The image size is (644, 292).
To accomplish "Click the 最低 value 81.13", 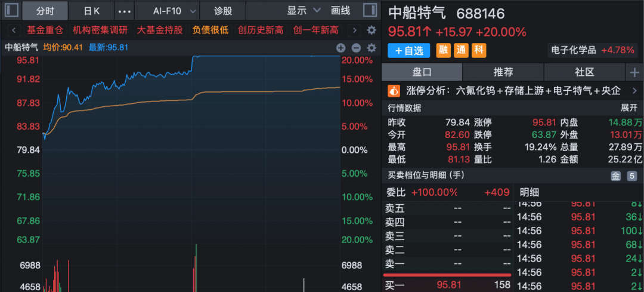I will point(457,159).
